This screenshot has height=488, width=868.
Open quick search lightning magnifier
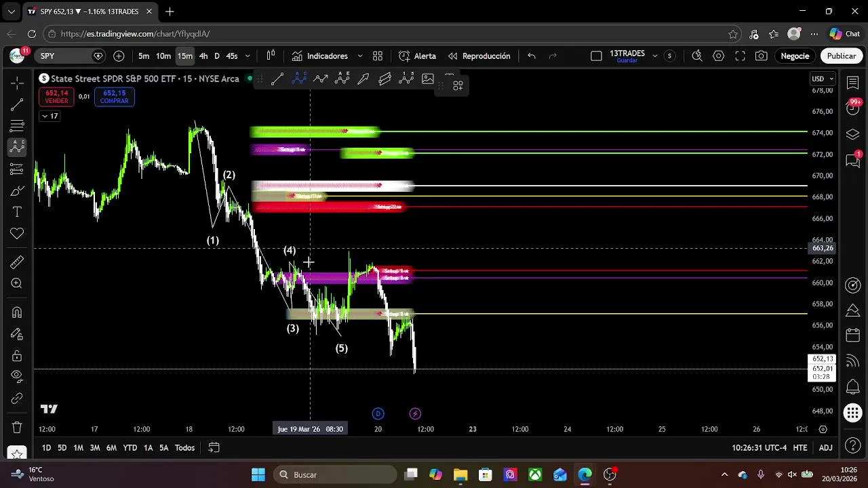696,56
